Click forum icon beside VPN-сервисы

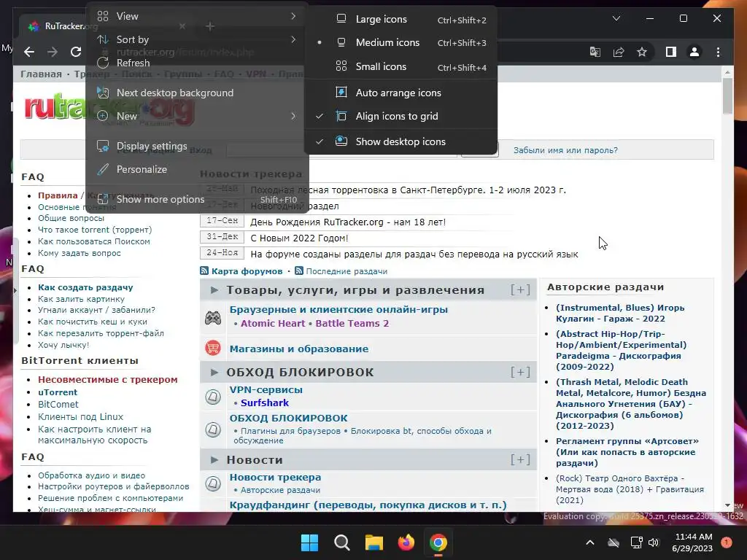[213, 396]
